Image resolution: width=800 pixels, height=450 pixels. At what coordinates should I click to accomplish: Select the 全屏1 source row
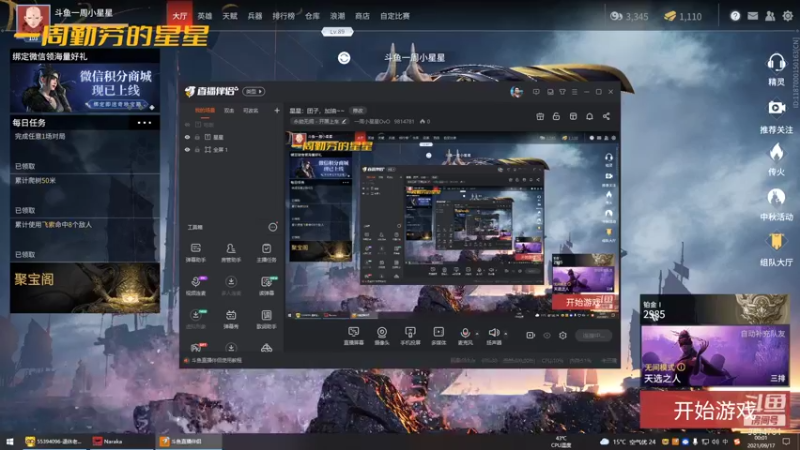click(x=231, y=149)
